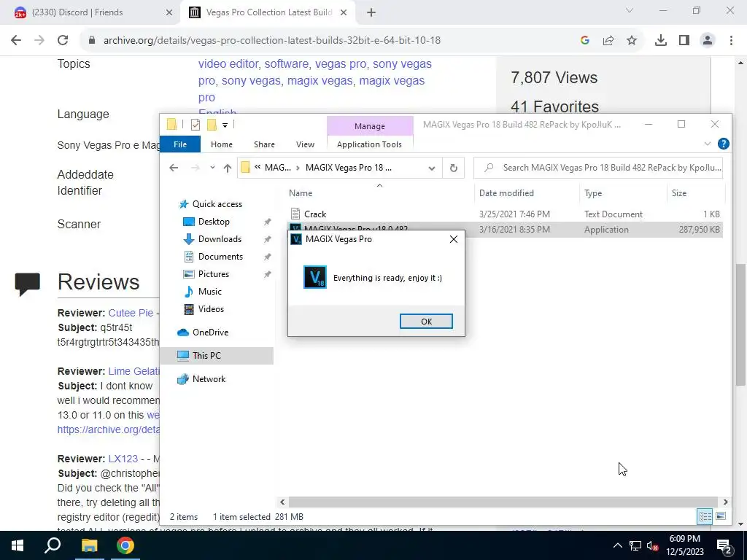Click the archive.org URL address bar

[272, 41]
